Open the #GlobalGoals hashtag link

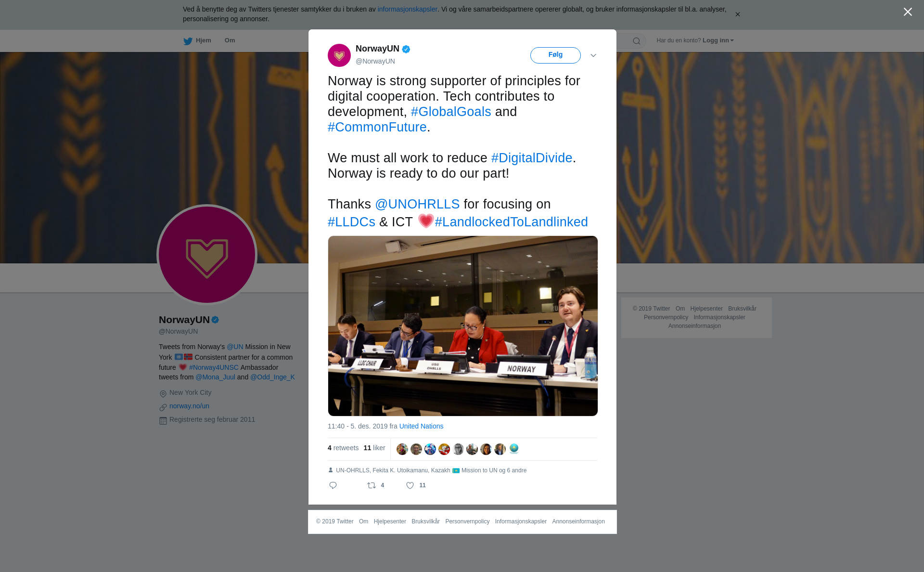coord(451,112)
